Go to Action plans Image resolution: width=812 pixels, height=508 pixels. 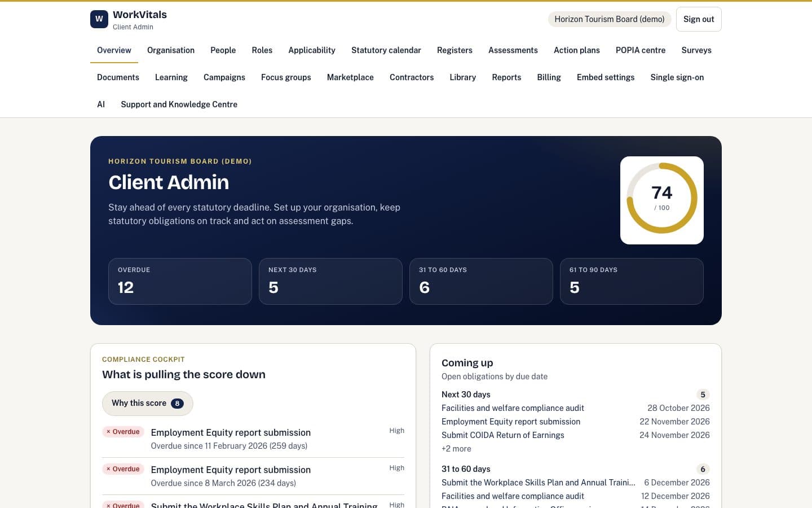(x=577, y=50)
